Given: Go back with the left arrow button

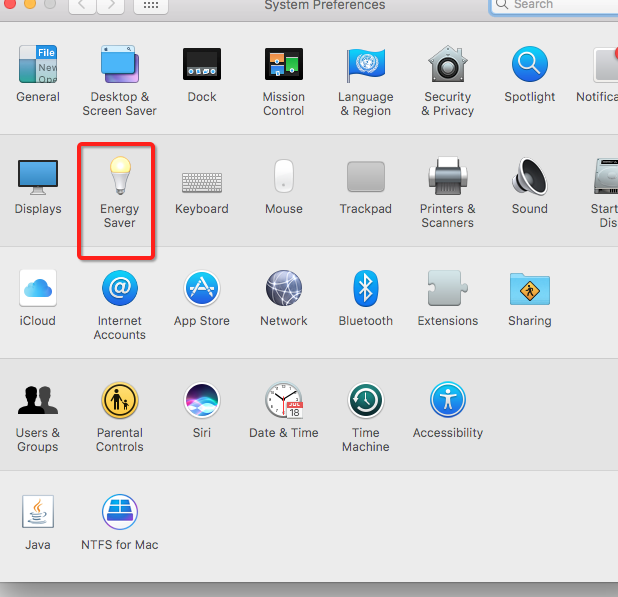Looking at the screenshot, I should click(x=82, y=6).
